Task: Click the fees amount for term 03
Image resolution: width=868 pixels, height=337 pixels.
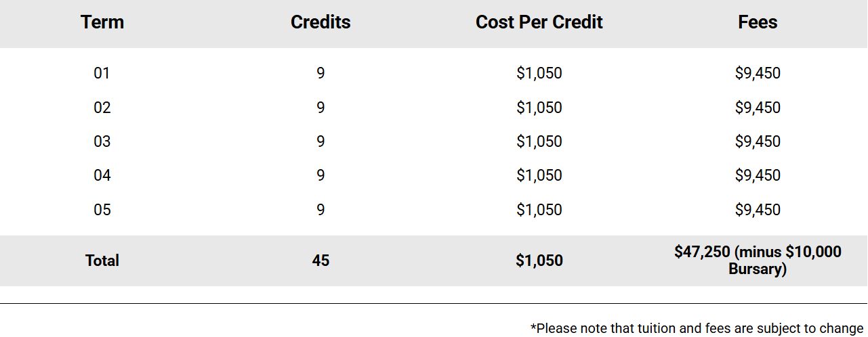Action: coord(758,141)
